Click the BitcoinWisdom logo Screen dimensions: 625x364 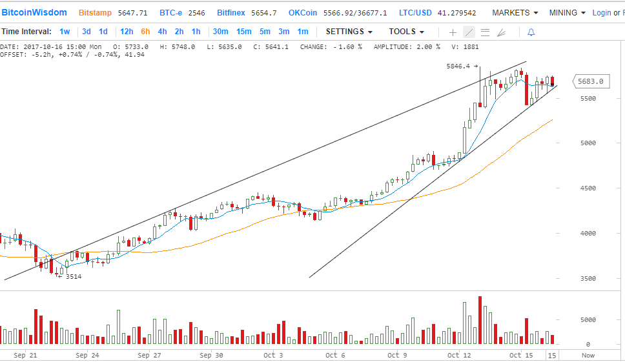34,13
